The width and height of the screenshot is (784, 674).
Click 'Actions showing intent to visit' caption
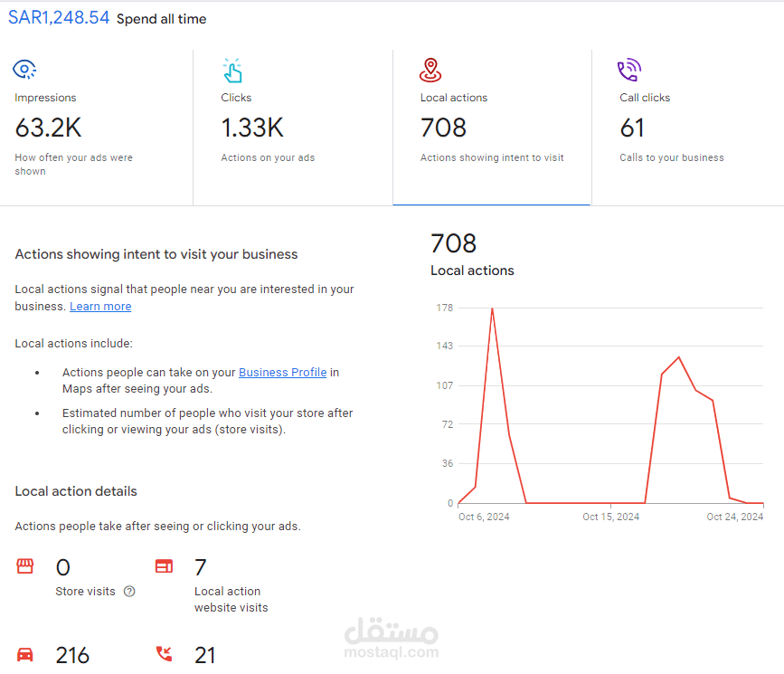(492, 157)
